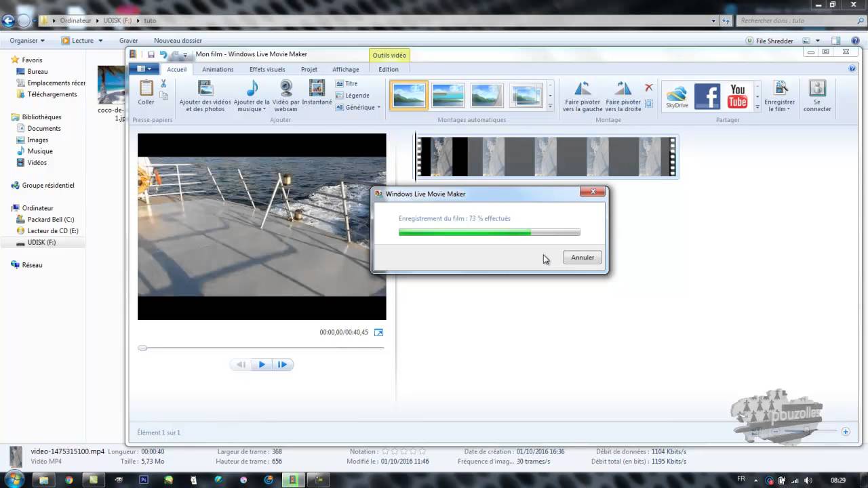Click Nouveau dossier in Explorer
The image size is (868, 488).
178,41
